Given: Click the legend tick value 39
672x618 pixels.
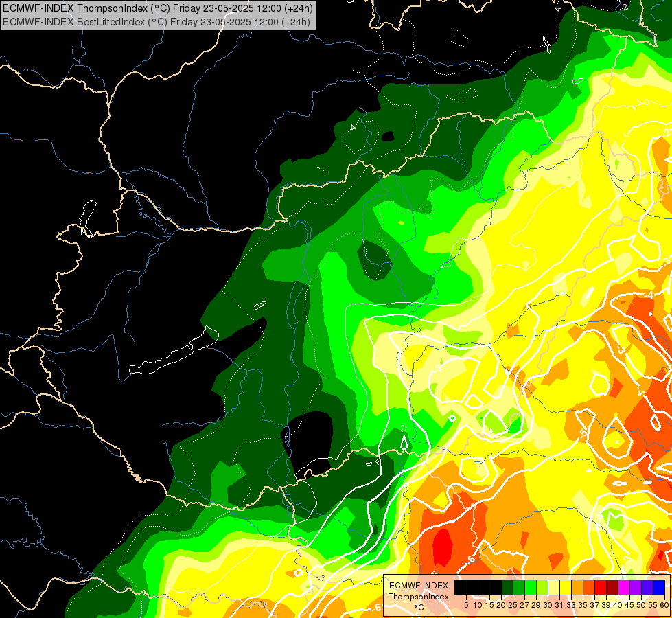Looking at the screenshot, I should tap(605, 605).
